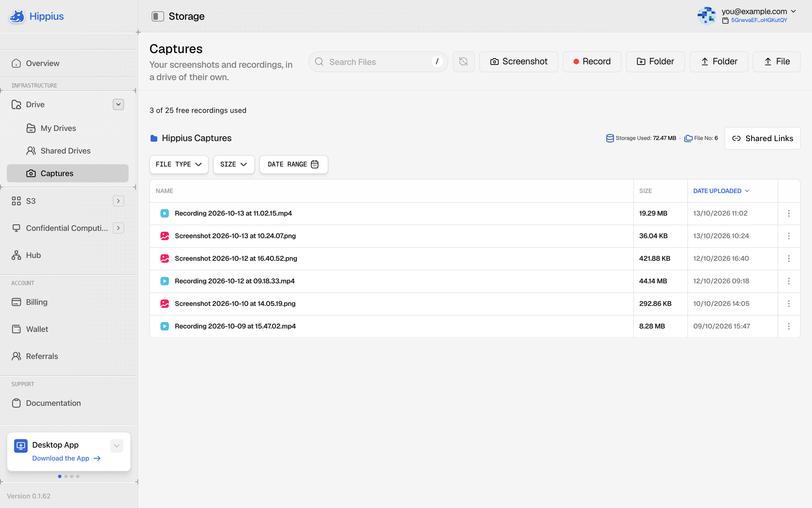Click the user avatar image

click(x=707, y=16)
